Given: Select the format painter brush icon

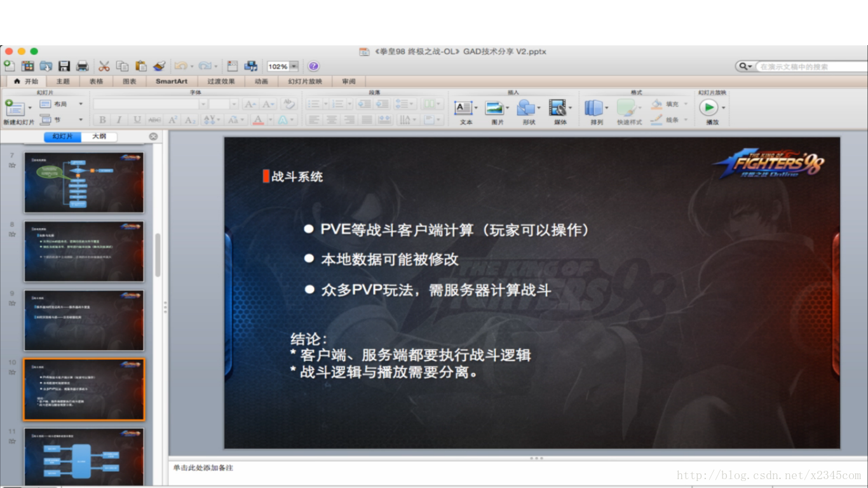Looking at the screenshot, I should [159, 66].
